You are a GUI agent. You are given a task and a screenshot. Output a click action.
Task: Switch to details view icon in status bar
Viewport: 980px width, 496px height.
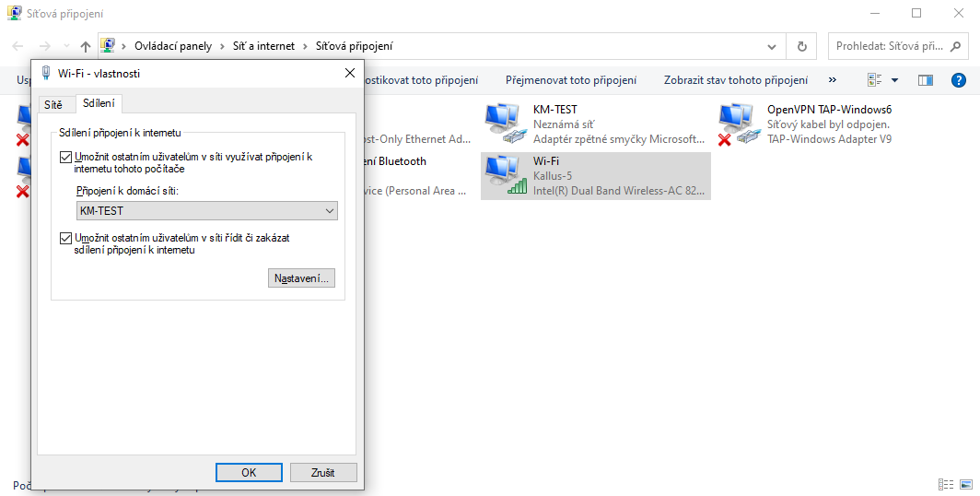pyautogui.click(x=946, y=484)
